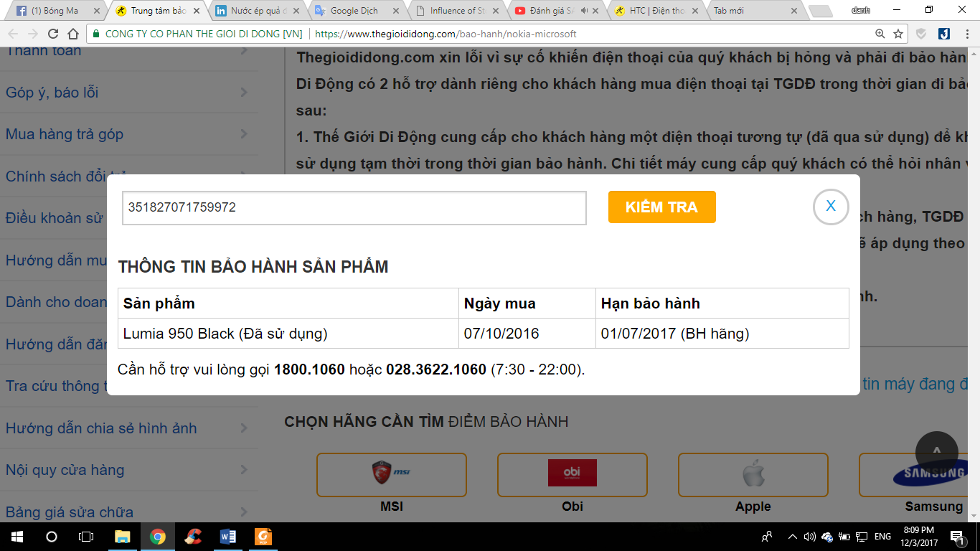Click the IMEI number input field

pos(354,208)
